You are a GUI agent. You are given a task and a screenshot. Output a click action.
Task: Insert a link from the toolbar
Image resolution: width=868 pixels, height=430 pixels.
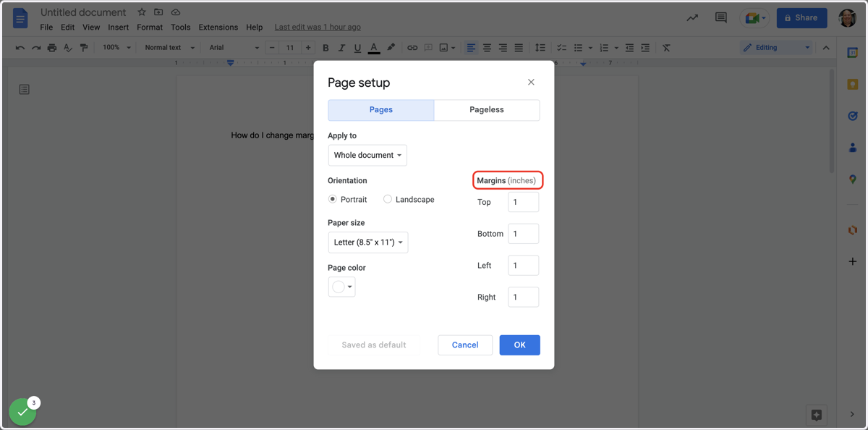coord(412,48)
